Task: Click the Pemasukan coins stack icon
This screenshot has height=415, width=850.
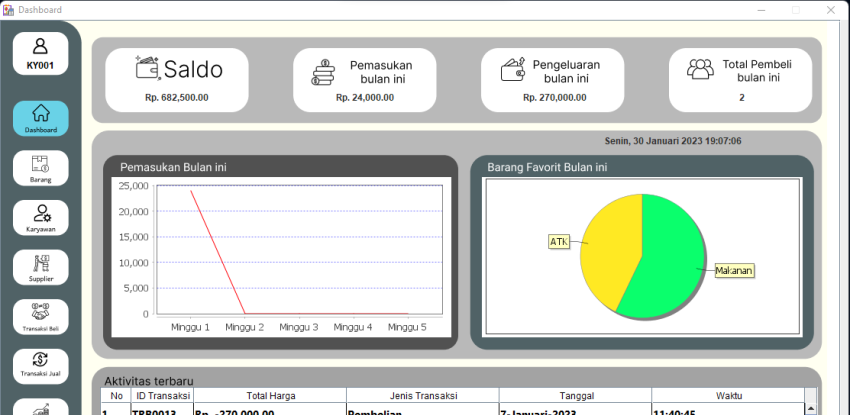Action: [323, 73]
